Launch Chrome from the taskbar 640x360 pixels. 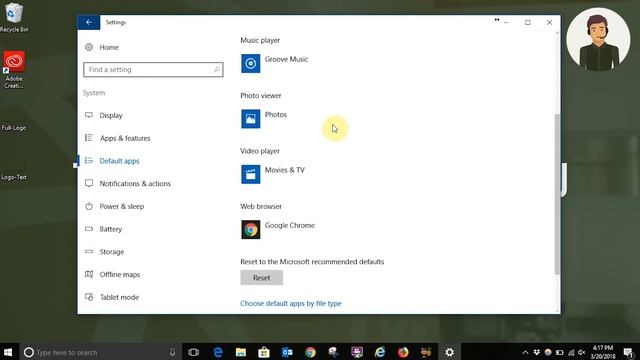pyautogui.click(x=311, y=352)
